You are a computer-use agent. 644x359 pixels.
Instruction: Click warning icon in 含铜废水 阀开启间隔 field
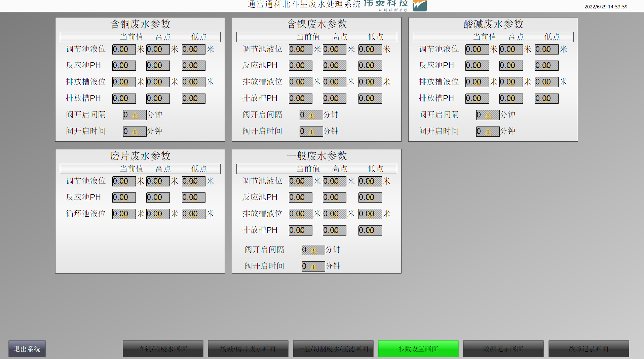pyautogui.click(x=135, y=115)
